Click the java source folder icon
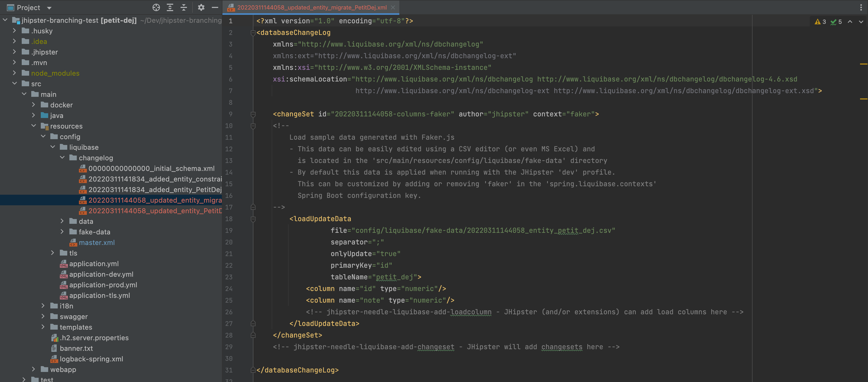 (44, 115)
